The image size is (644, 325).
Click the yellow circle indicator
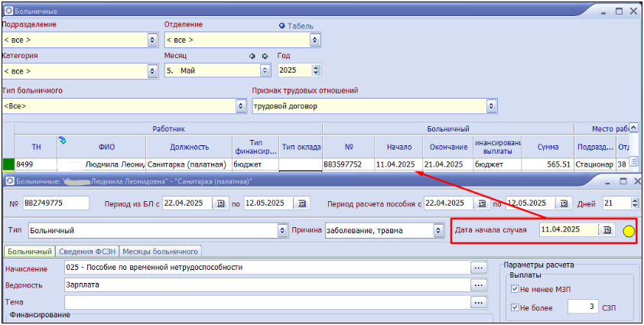pos(629,230)
